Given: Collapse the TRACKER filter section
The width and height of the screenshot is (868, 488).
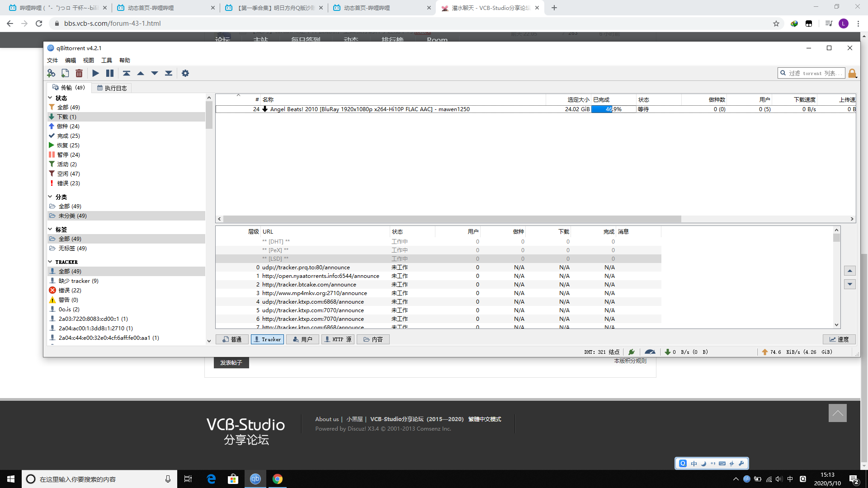Looking at the screenshot, I should tap(50, 262).
